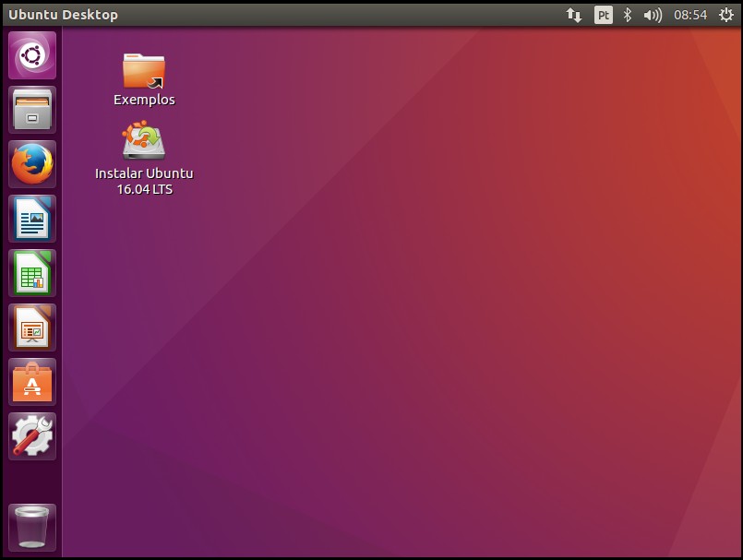
Task: Click Ubuntu Desktop in the top panel
Action: click(x=64, y=15)
